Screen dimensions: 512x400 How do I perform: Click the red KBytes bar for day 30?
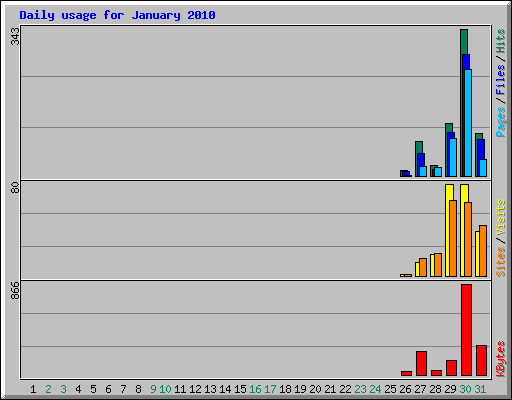point(466,330)
